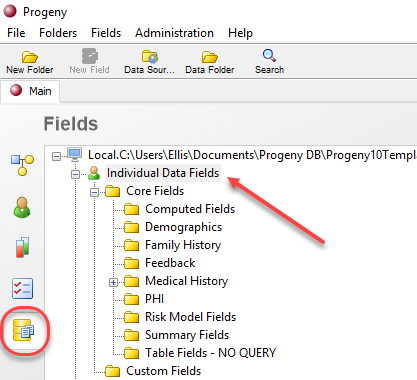417x380 pixels.
Task: Open the Pedigrees module sidebar icon
Action: point(22,165)
